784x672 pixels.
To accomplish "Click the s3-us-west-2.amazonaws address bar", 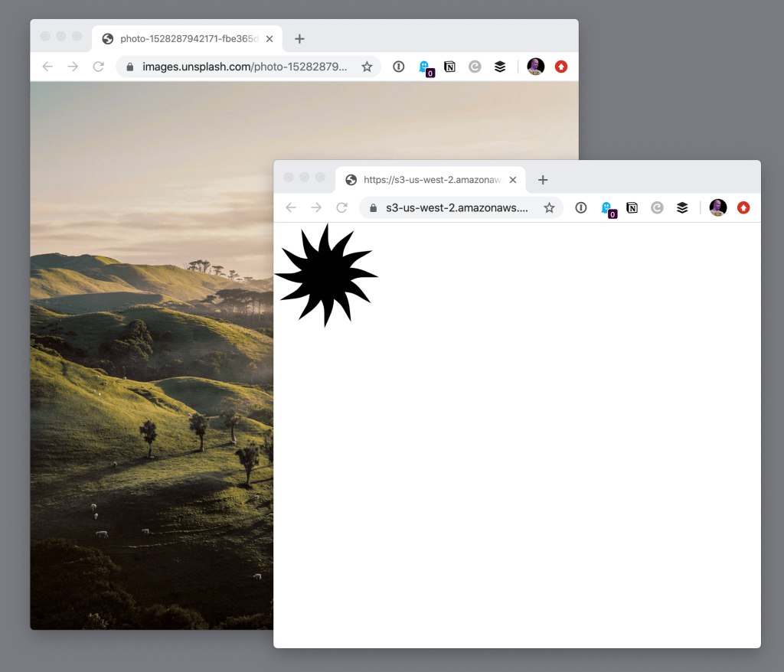I will coord(461,207).
